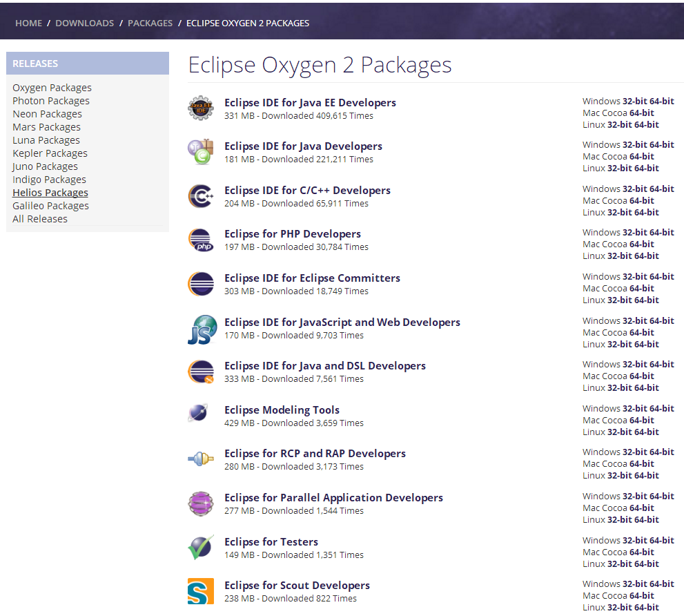Click the Eclipse for Testers checkmark icon

pyautogui.click(x=201, y=548)
